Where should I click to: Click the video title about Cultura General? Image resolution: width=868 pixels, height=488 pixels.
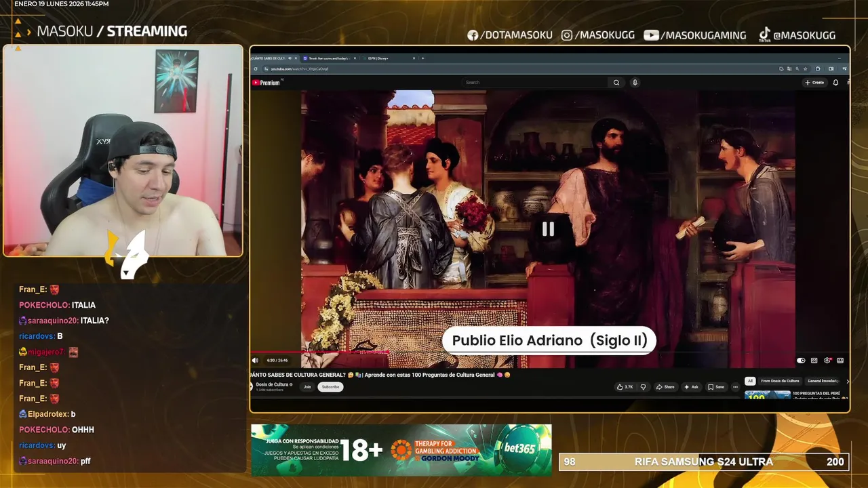380,375
